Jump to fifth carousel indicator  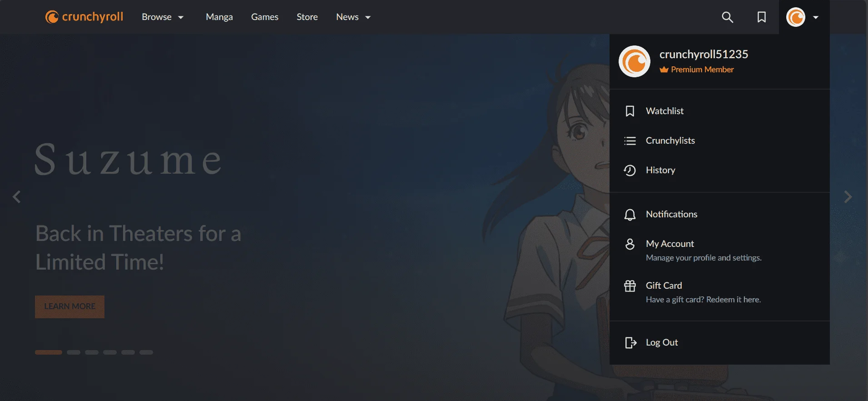click(128, 352)
